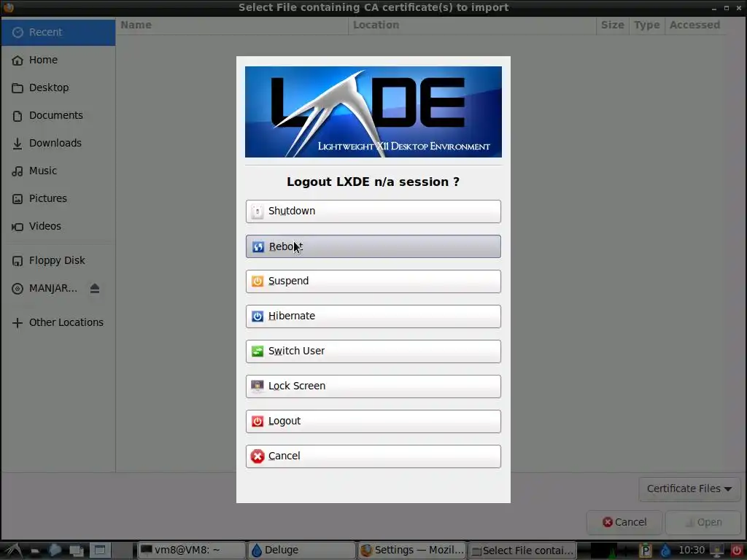Sort file list by Location column
The width and height of the screenshot is (747, 560).
[472, 25]
